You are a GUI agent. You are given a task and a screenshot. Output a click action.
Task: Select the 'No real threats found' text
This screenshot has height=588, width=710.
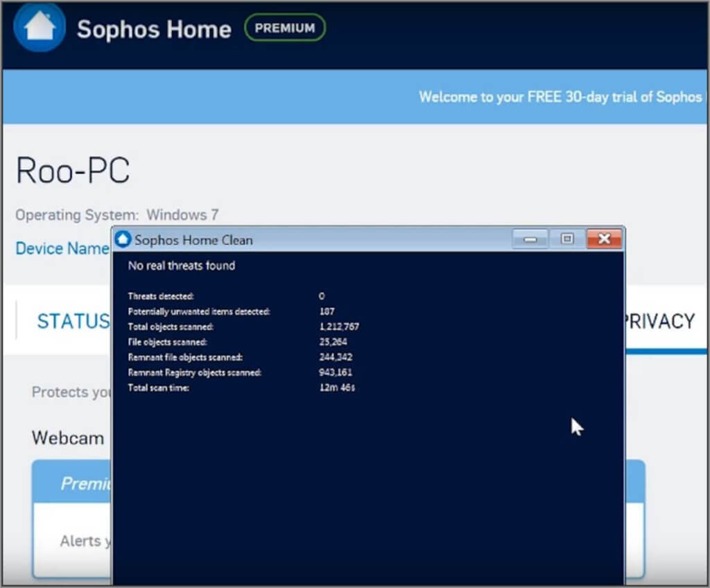(x=182, y=266)
